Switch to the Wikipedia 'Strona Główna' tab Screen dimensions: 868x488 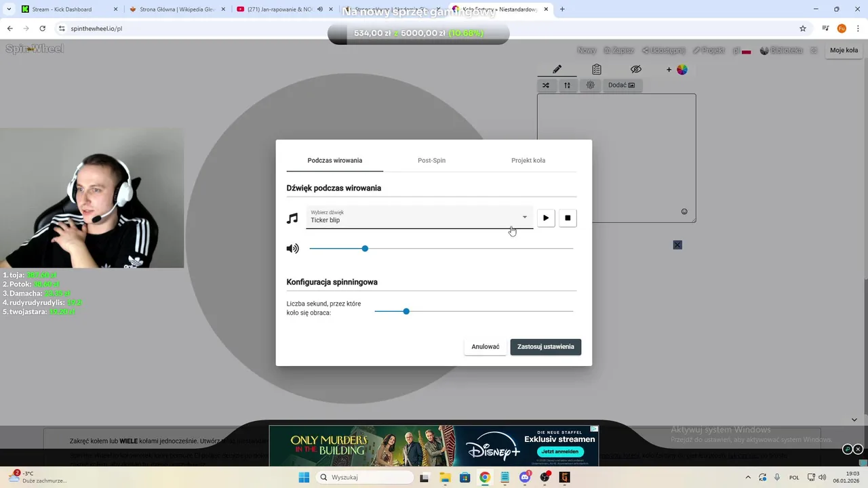tap(176, 9)
